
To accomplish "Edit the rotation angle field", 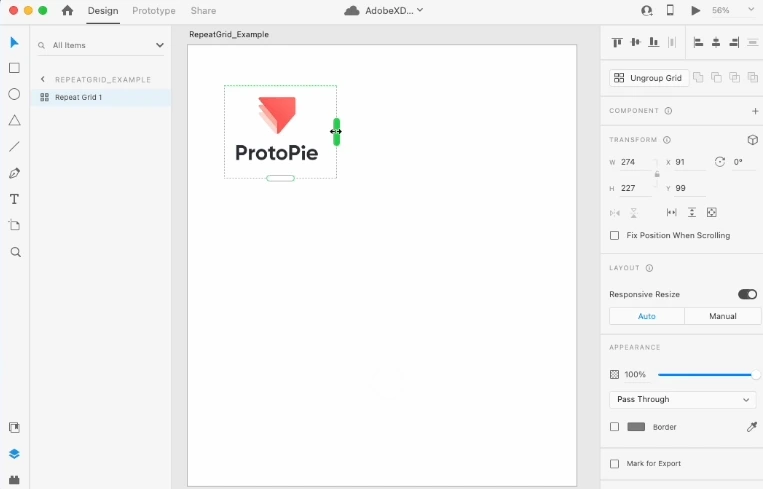I will [743, 163].
